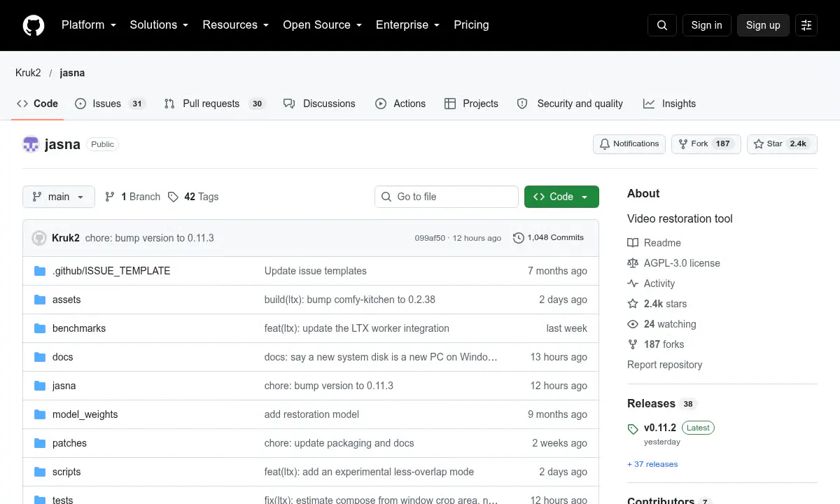Expand the Enterprise navigation menu
Image resolution: width=840 pixels, height=504 pixels.
click(408, 25)
